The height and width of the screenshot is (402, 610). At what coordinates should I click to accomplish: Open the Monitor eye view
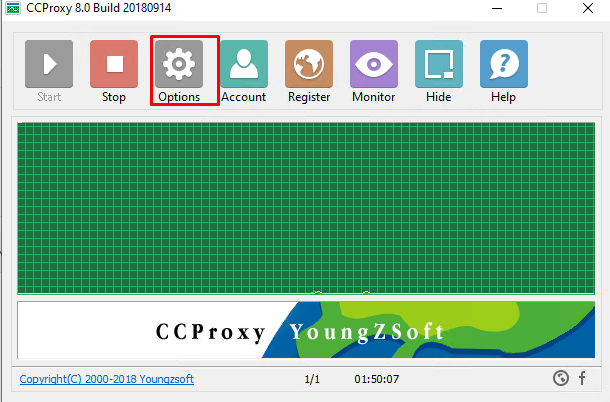[374, 71]
